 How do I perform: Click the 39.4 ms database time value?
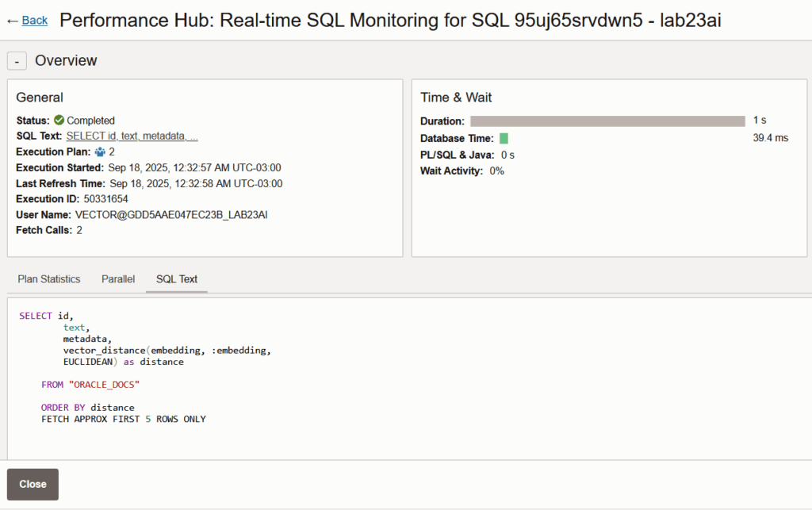(770, 138)
